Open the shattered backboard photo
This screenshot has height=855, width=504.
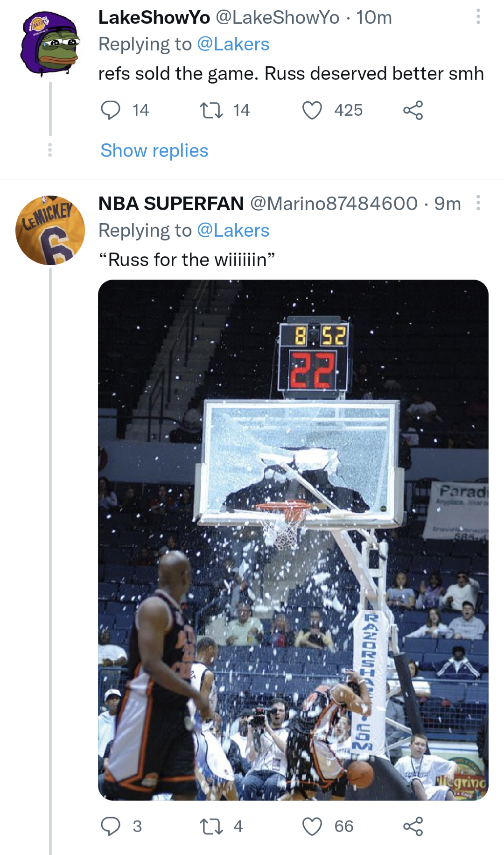coord(293,539)
